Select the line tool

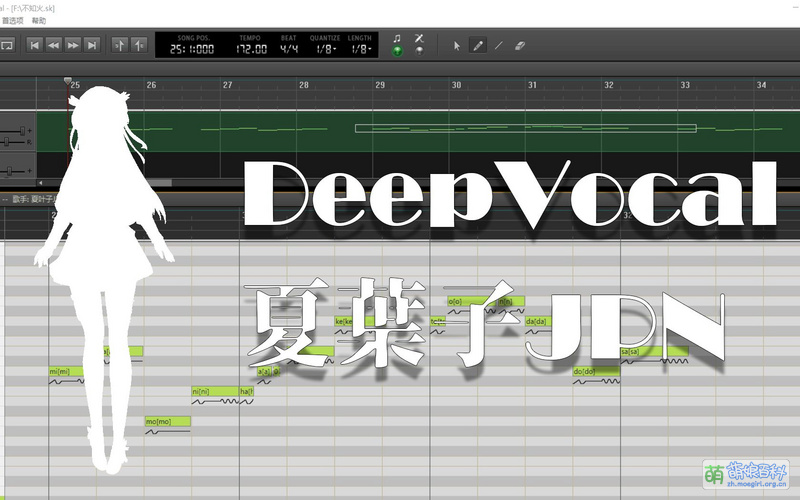[499, 45]
